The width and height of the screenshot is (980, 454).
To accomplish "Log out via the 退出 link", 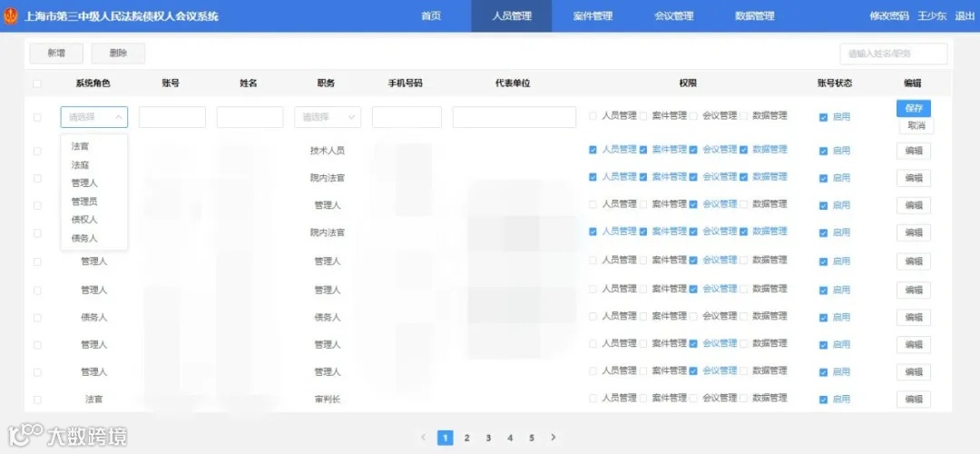I will [x=965, y=16].
